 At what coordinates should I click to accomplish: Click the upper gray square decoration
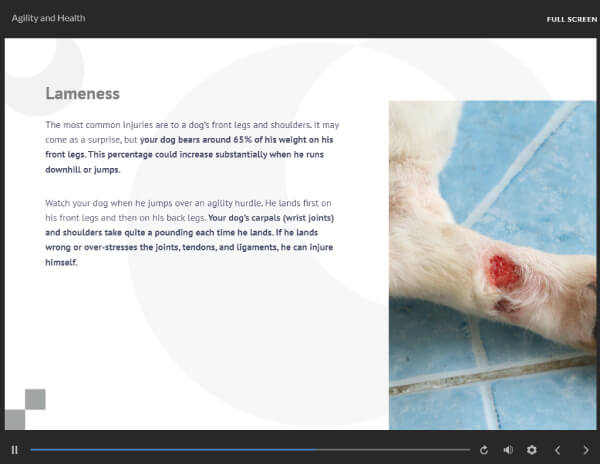35,399
